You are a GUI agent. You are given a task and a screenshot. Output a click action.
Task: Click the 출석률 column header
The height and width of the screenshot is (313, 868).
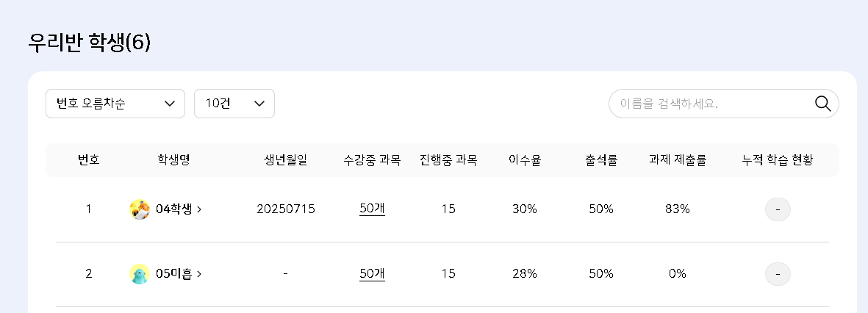(601, 160)
